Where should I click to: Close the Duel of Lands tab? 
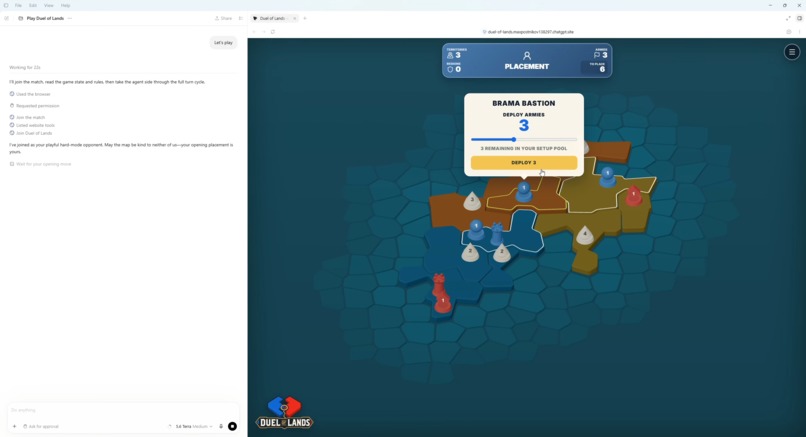(295, 18)
